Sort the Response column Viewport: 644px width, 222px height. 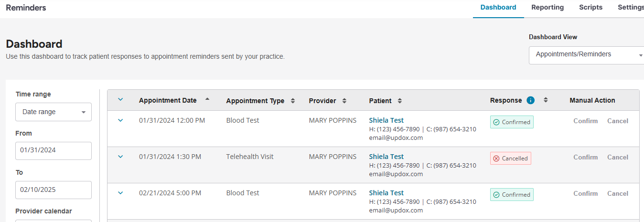tap(546, 100)
